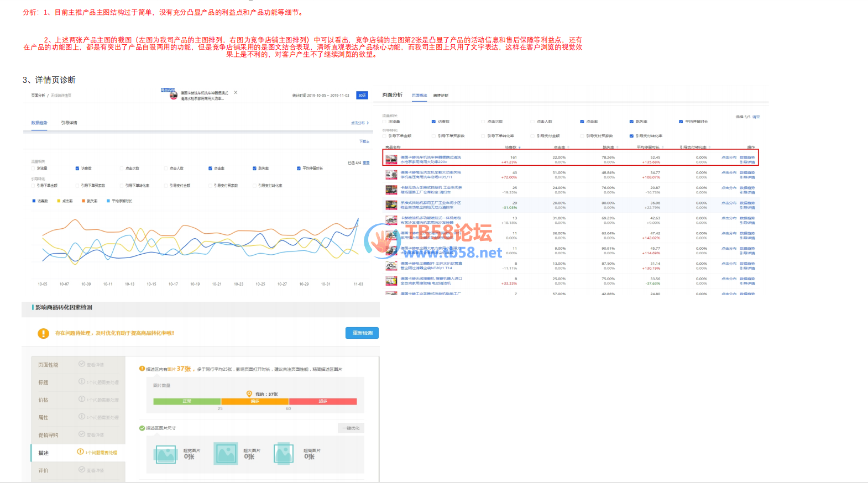This screenshot has height=483, width=868.
Task: Click the orange warning icon in the 描述 row
Action: pyautogui.click(x=80, y=452)
